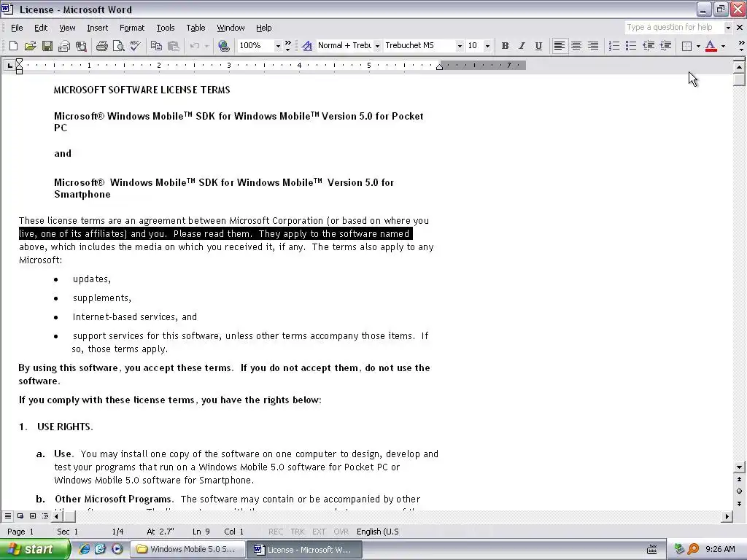
Task: Click License - Microsoft Word taskbar button
Action: pos(305,549)
